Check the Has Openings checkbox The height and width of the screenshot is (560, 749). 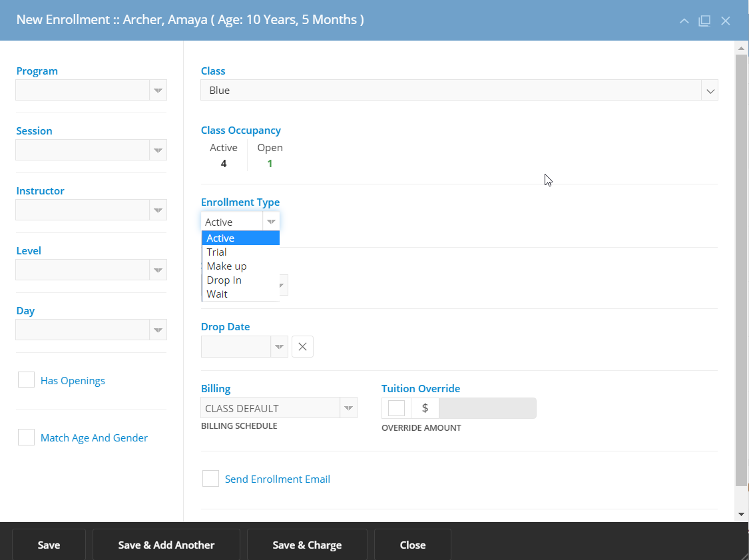(x=26, y=380)
